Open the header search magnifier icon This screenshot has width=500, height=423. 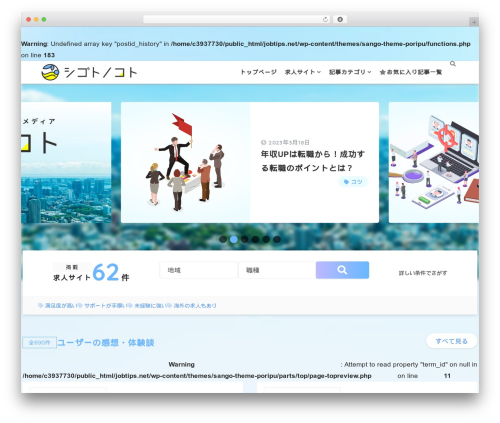pyautogui.click(x=452, y=64)
